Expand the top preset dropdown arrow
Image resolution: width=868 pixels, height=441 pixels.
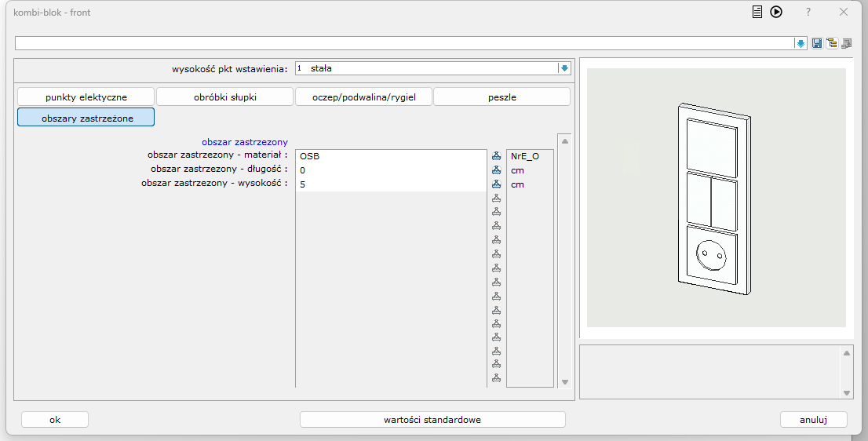pos(801,43)
